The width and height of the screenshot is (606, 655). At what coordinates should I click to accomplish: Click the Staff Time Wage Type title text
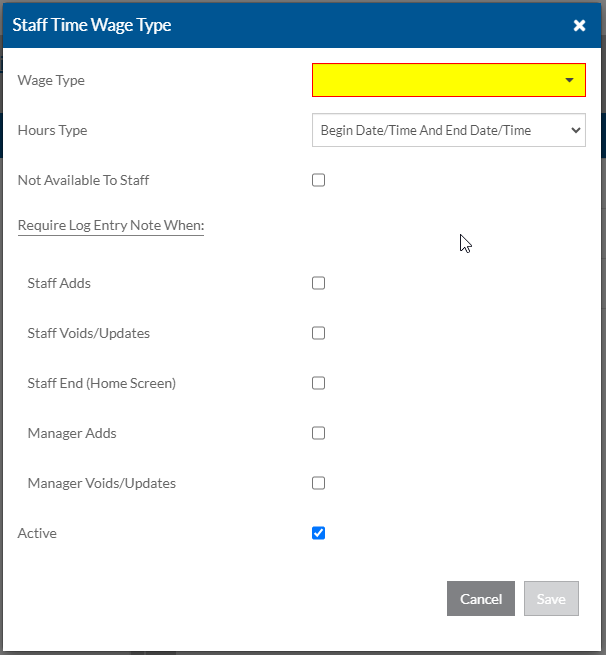92,25
